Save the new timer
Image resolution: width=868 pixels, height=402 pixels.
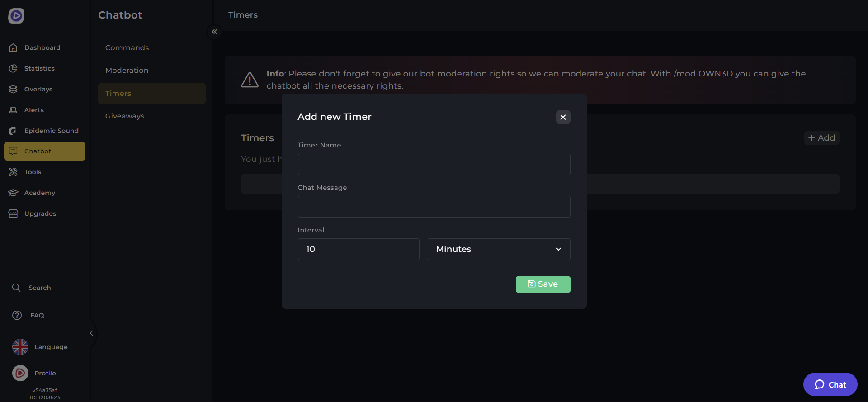(x=542, y=284)
